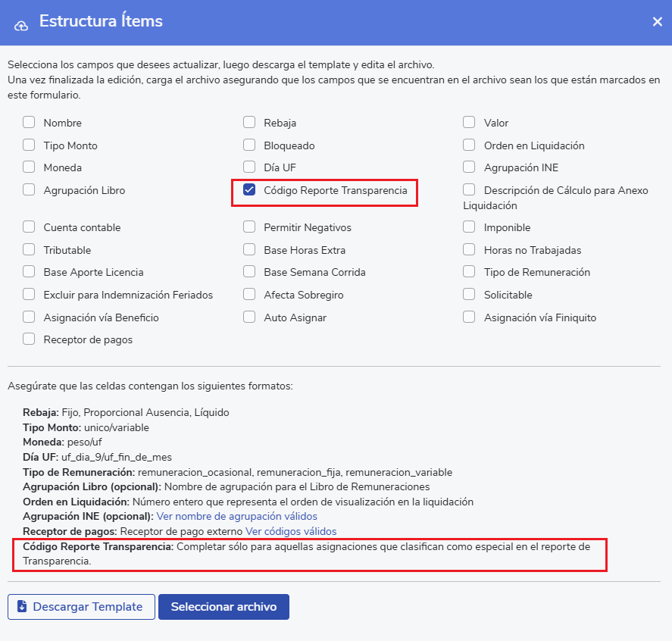This screenshot has height=641, width=672.
Task: Enable the Nombre checkbox
Action: point(29,123)
